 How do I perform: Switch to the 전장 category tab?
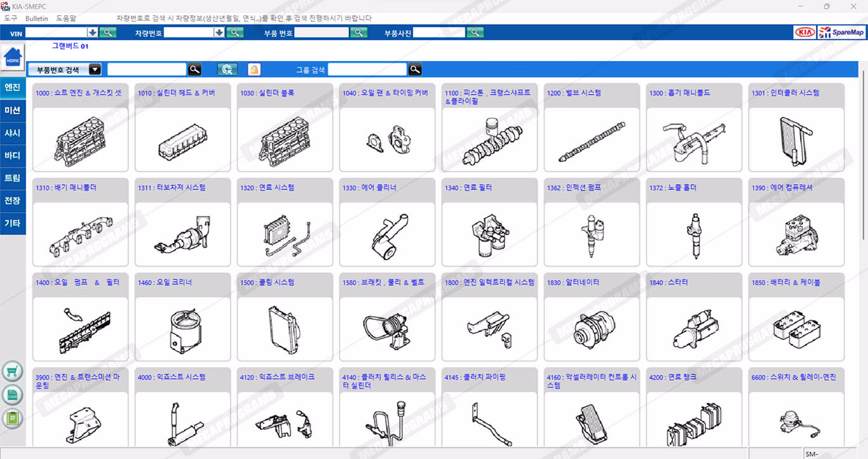(13, 201)
